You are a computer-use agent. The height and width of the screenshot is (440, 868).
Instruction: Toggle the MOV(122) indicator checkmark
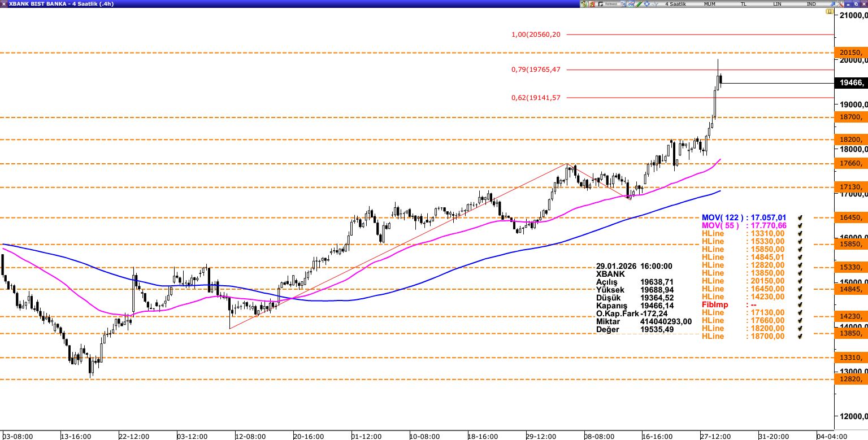click(x=800, y=217)
